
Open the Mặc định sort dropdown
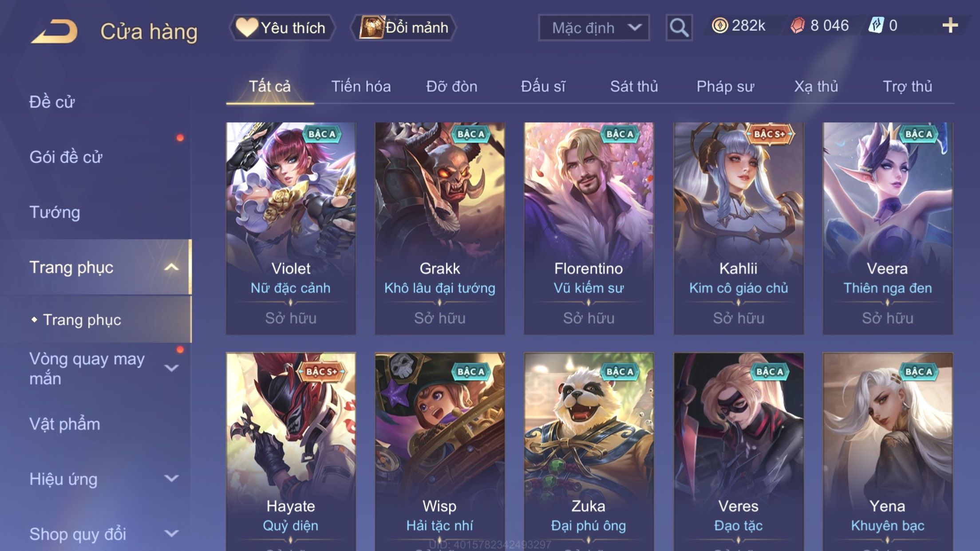point(594,28)
